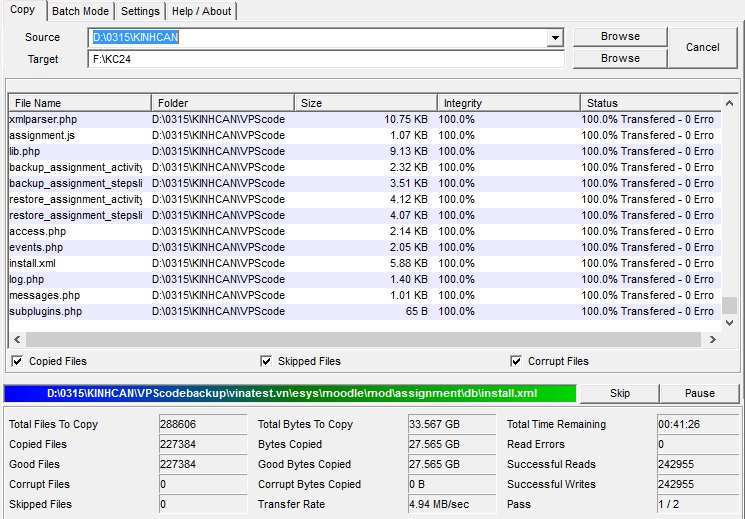Expand the Source path dropdown arrow
Screen dimensions: 745x519
(555, 38)
